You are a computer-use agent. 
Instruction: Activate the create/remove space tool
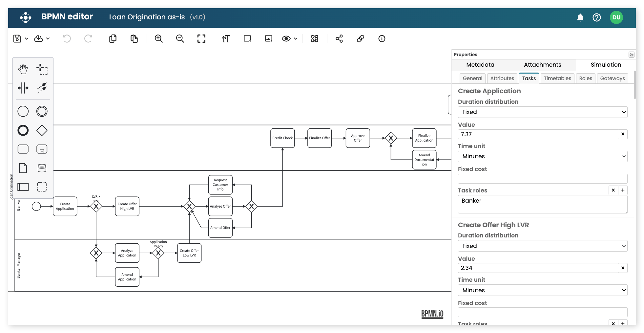pos(23,88)
